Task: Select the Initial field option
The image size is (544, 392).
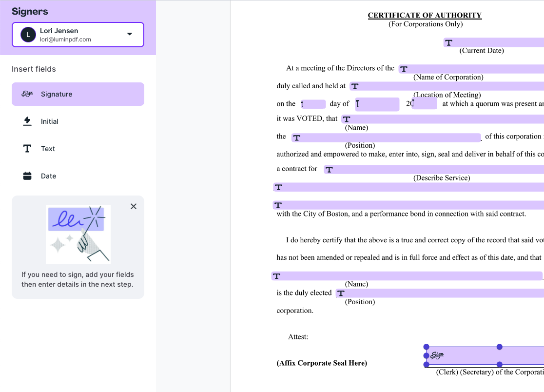Action: (78, 121)
